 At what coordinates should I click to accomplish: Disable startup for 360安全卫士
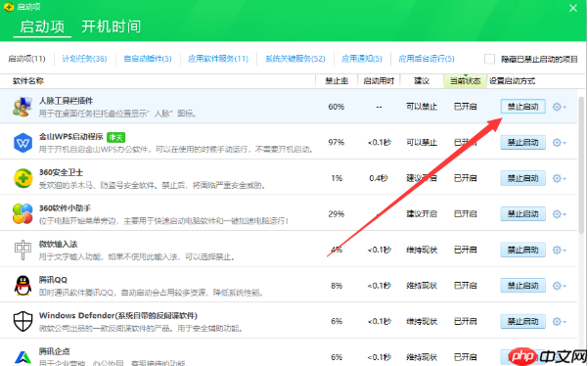pyautogui.click(x=522, y=178)
